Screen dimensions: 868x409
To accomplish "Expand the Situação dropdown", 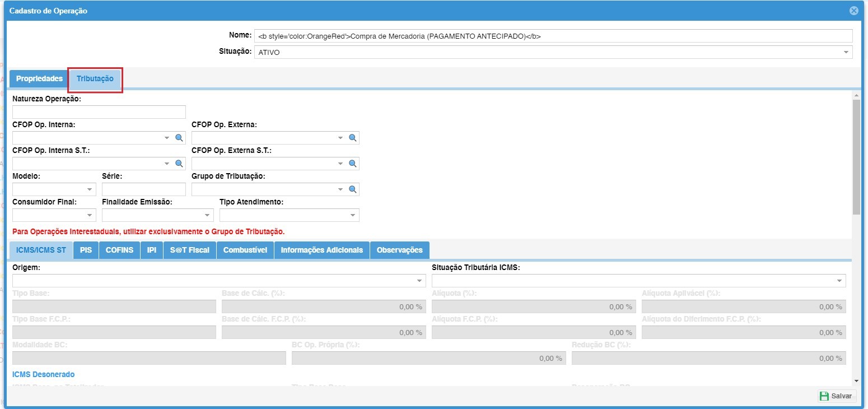I will [x=846, y=52].
